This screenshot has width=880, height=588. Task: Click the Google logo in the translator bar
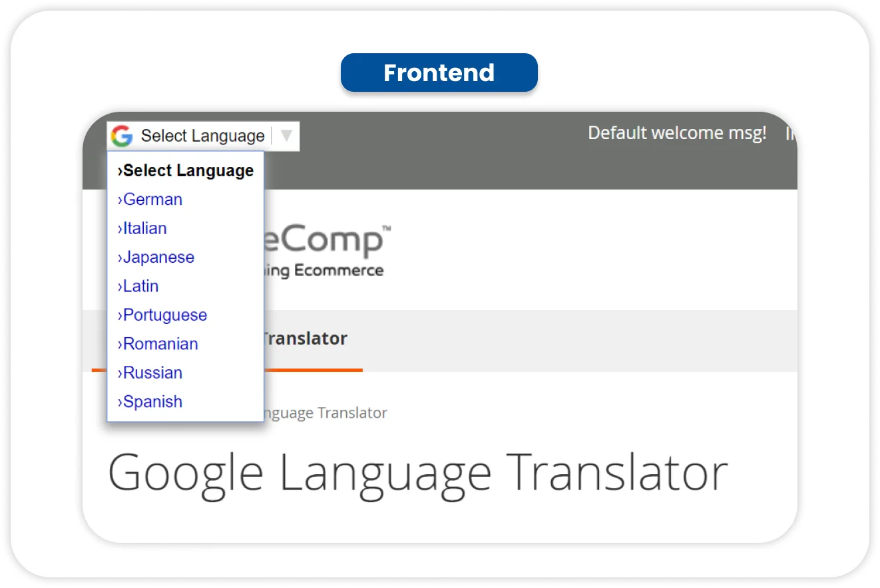122,136
